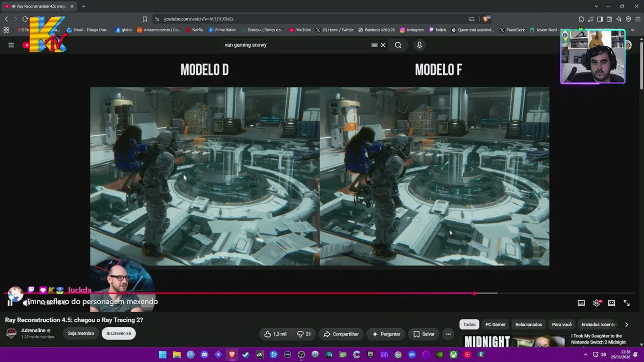Open 'I Took My Daughter to the Nintendo Switch 2 Midnight' video

point(599,339)
